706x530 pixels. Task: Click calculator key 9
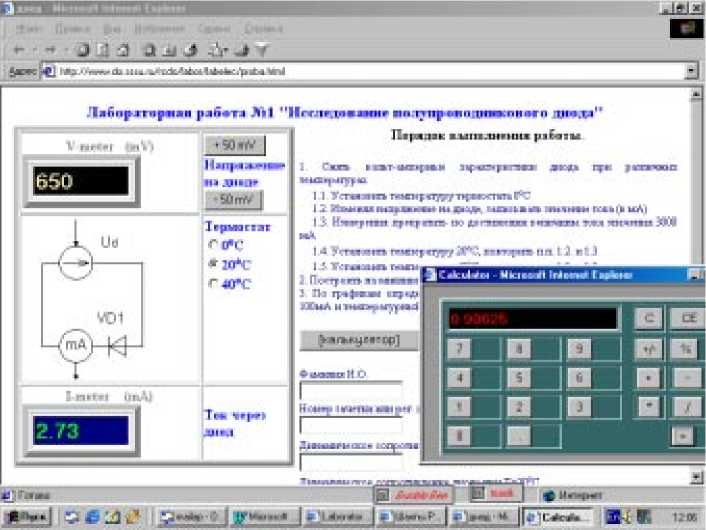(579, 349)
